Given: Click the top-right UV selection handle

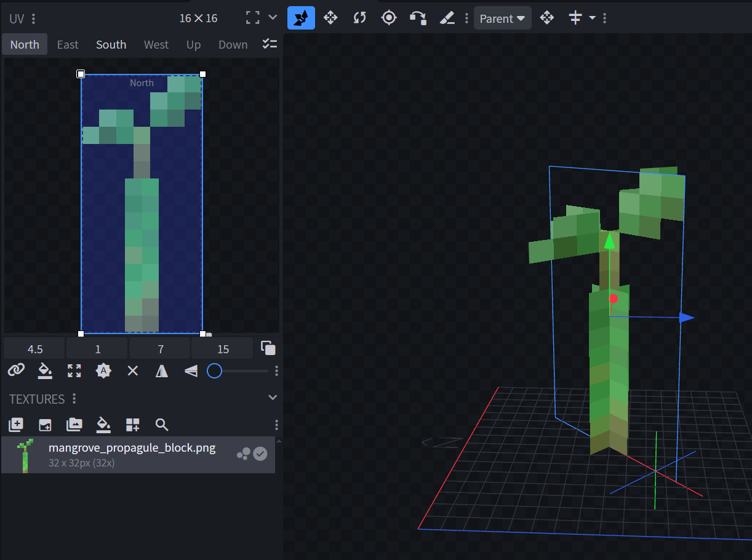Looking at the screenshot, I should (203, 74).
